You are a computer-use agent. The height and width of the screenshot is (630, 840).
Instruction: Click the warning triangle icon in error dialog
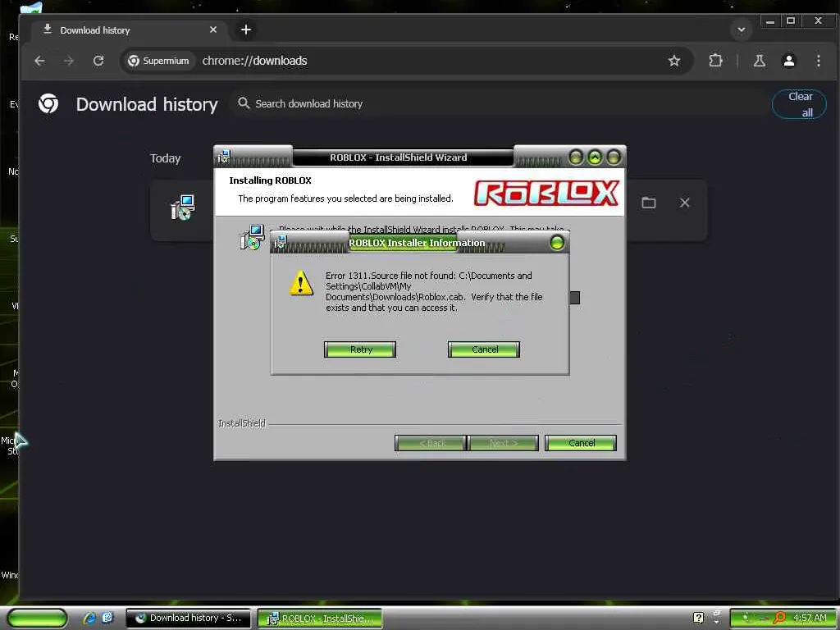(x=301, y=283)
